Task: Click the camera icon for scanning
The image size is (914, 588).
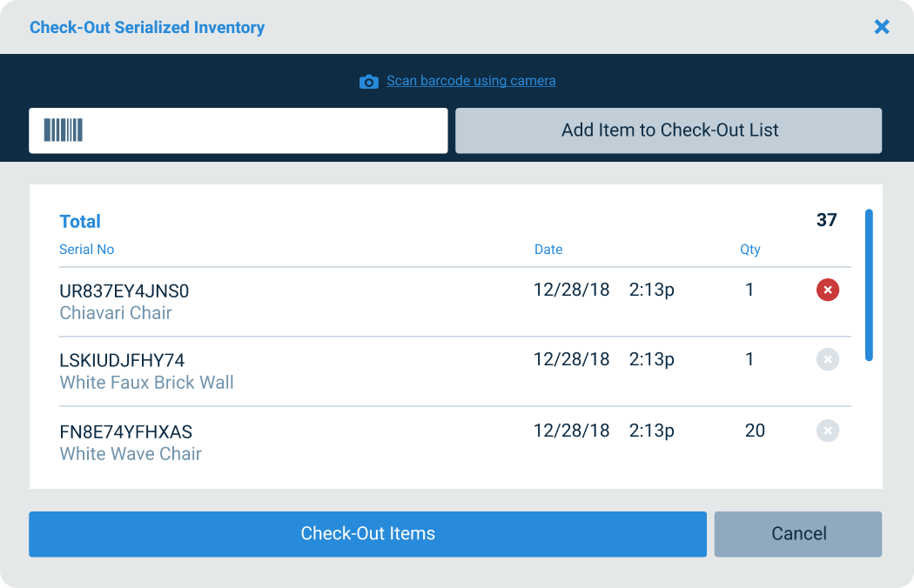Action: point(369,81)
